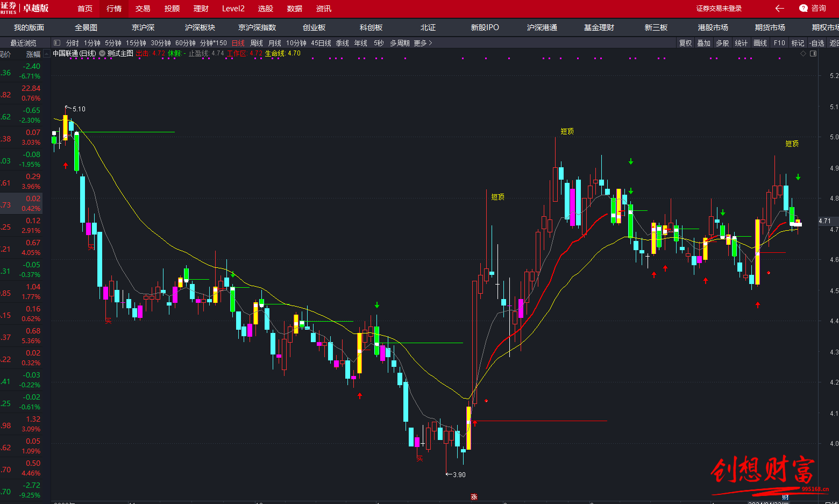Viewport: 839px width, 504px height.
Task: Click the 标记 mark button
Action: [x=798, y=43]
